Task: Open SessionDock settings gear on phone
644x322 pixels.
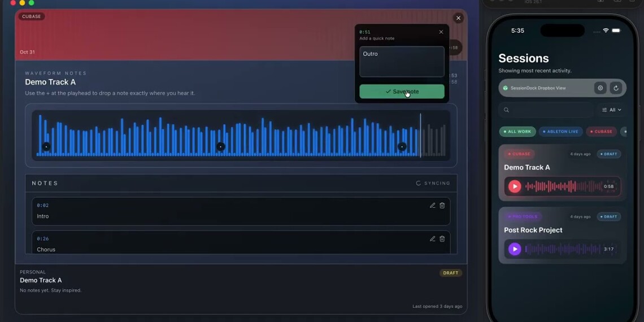Action: coord(601,88)
